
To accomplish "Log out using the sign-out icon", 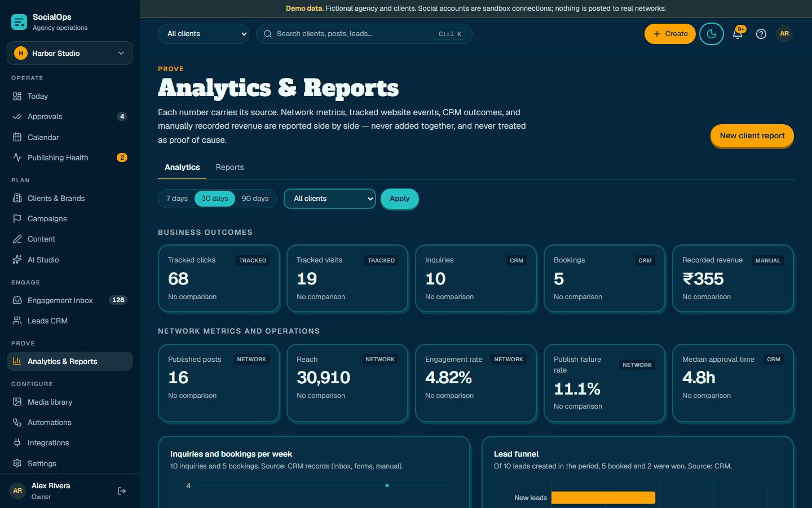I will click(122, 491).
